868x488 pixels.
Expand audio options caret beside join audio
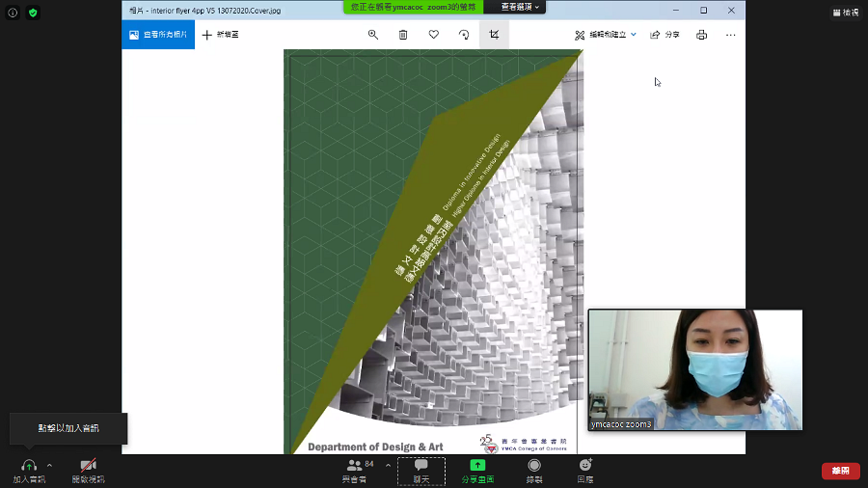tap(49, 465)
